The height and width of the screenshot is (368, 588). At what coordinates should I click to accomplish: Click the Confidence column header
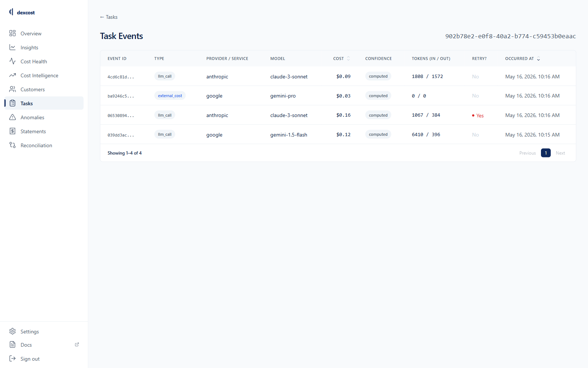pos(379,59)
